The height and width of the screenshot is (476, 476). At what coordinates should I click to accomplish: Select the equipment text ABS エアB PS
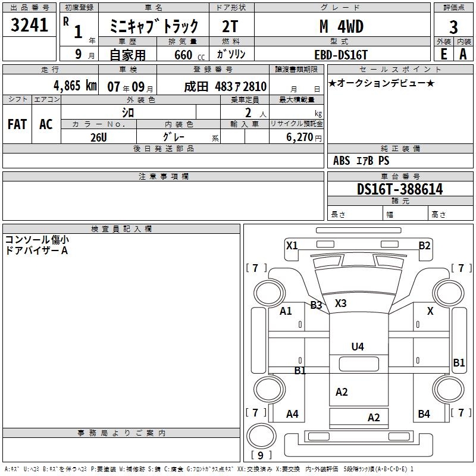361,160
